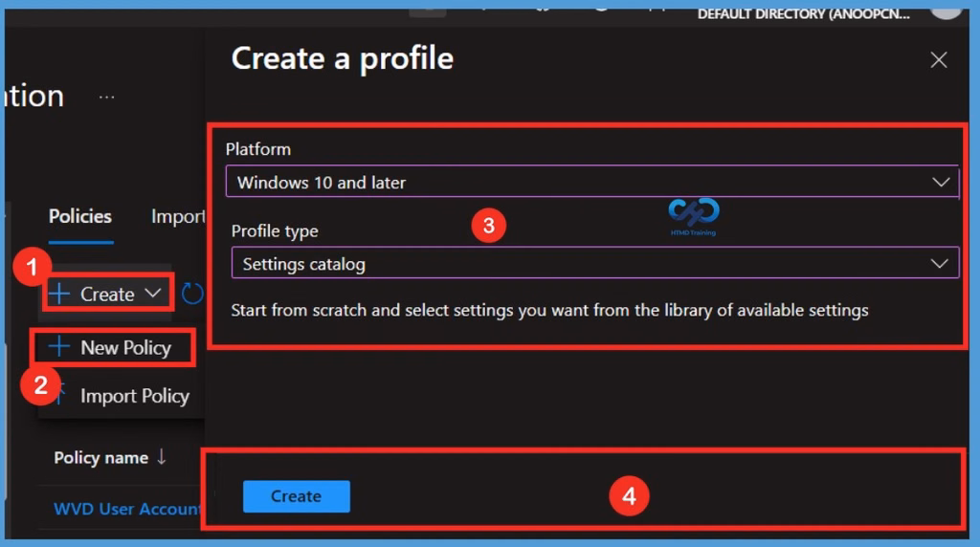980x547 pixels.
Task: Refresh the policies list
Action: click(x=191, y=294)
